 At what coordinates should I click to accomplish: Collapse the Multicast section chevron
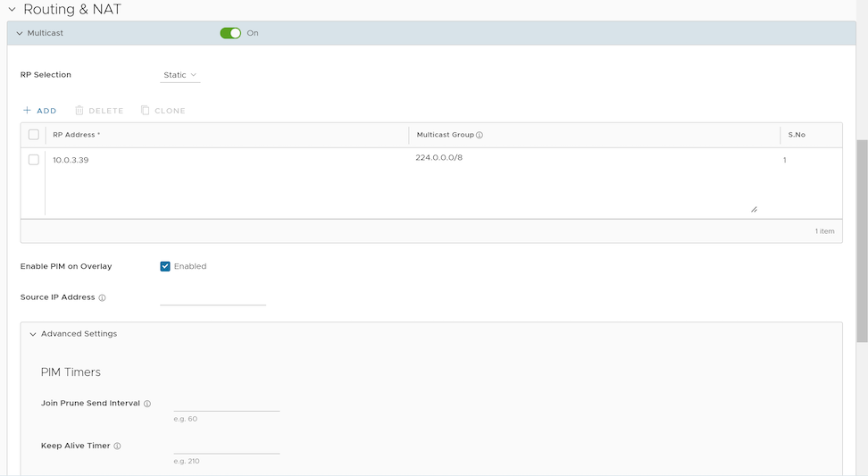(x=20, y=33)
